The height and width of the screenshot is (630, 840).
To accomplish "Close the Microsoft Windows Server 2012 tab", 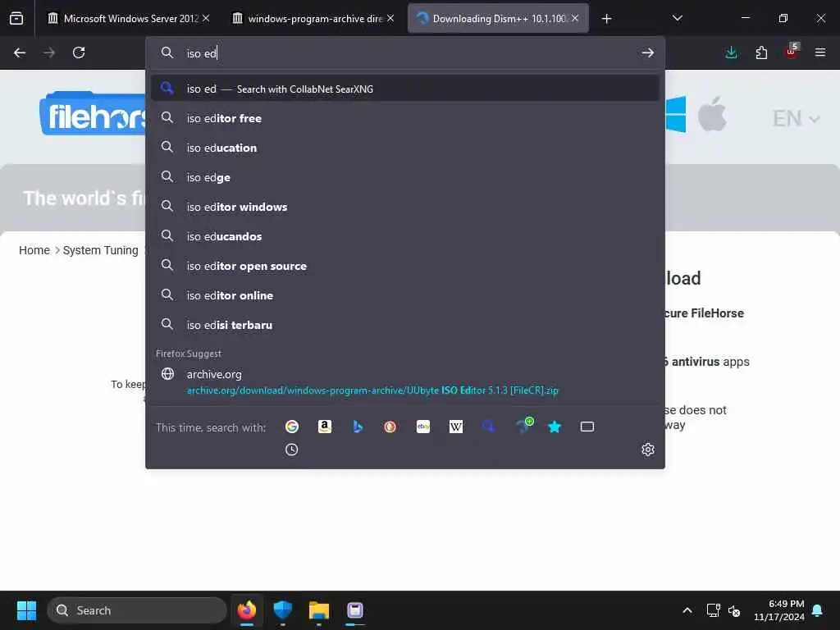I will pyautogui.click(x=206, y=18).
